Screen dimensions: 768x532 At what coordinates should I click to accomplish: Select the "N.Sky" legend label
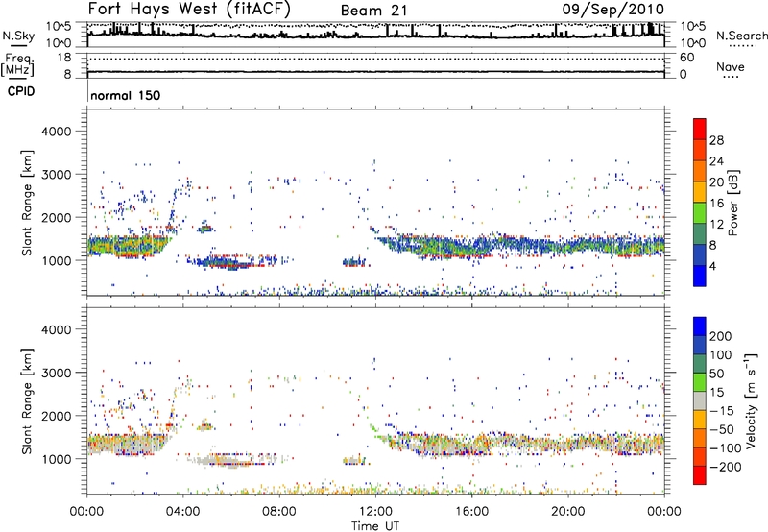point(18,36)
